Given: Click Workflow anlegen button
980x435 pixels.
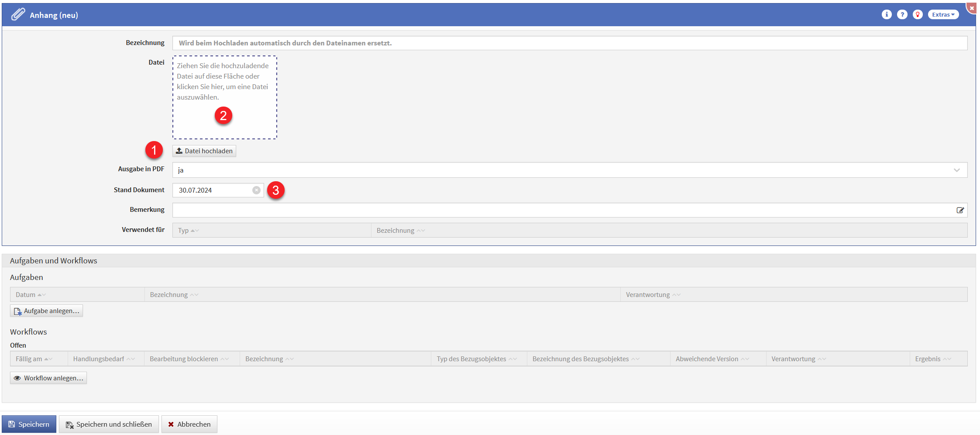Looking at the screenshot, I should tap(48, 378).
